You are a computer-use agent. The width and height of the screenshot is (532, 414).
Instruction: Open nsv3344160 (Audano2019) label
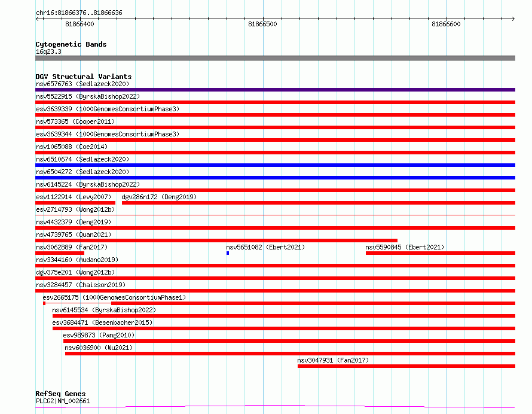click(x=77, y=260)
